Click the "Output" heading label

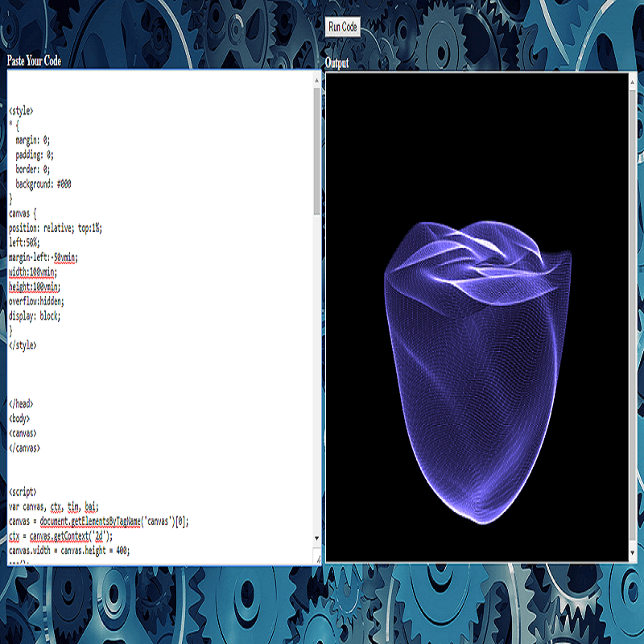coord(337,64)
